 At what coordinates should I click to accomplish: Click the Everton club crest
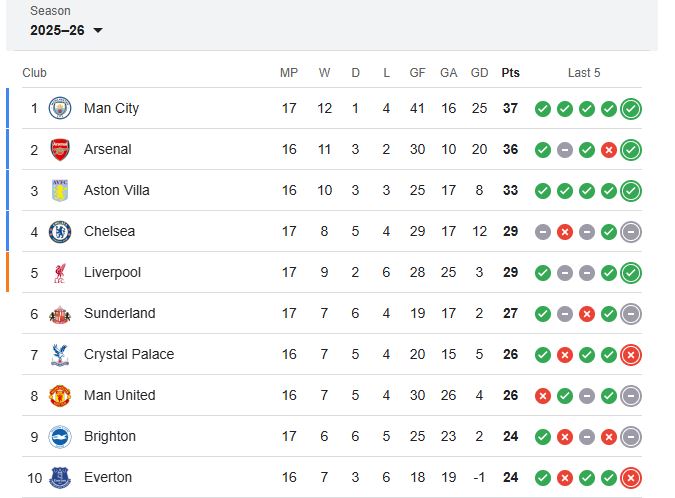(x=60, y=477)
